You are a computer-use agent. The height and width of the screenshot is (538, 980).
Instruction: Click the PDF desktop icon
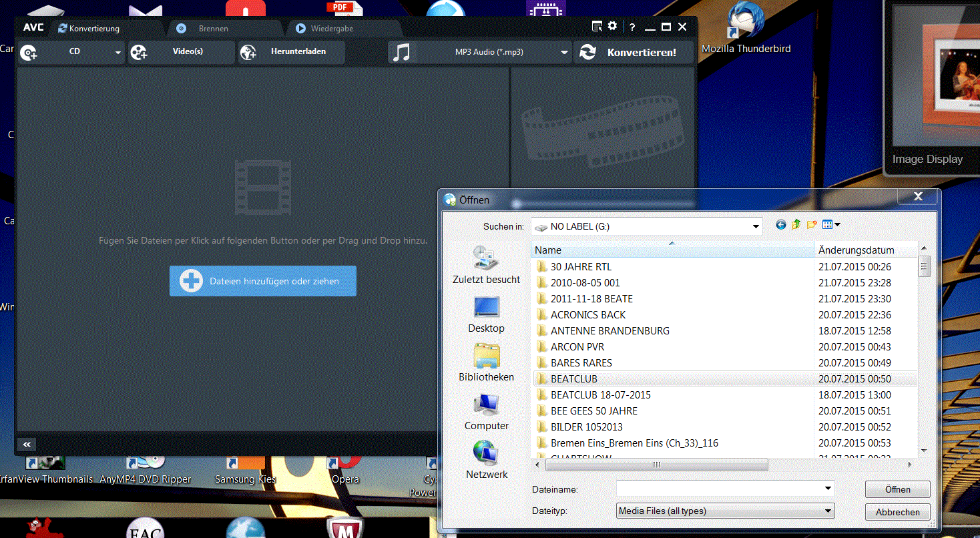tap(344, 8)
